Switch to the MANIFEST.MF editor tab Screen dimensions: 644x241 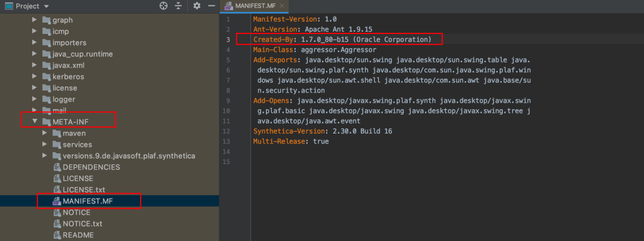(254, 6)
